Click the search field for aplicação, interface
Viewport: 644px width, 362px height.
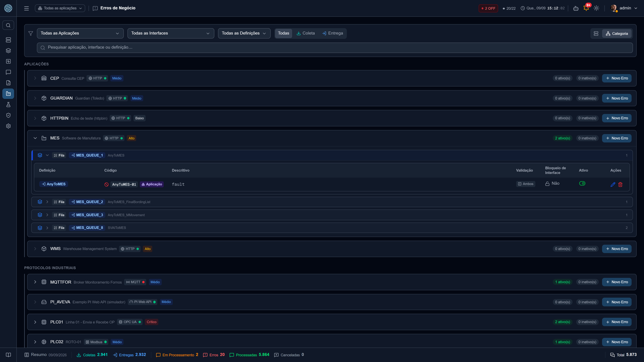click(335, 47)
